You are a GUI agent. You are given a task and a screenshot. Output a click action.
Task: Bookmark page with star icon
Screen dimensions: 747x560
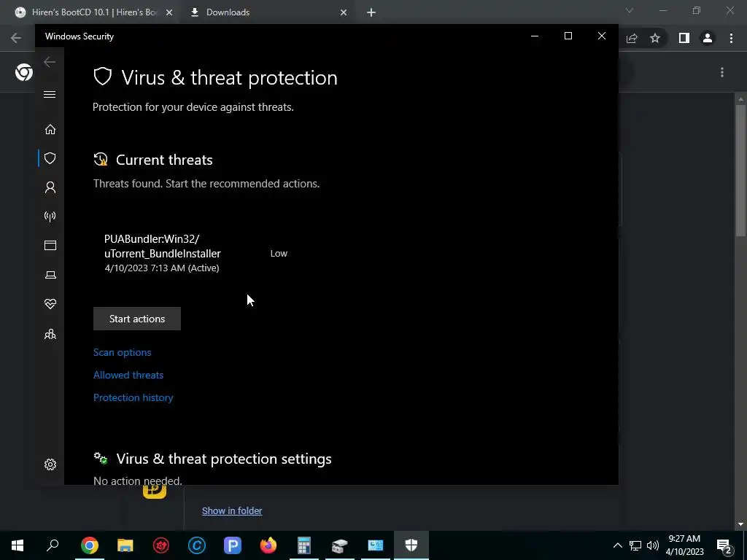coord(655,38)
